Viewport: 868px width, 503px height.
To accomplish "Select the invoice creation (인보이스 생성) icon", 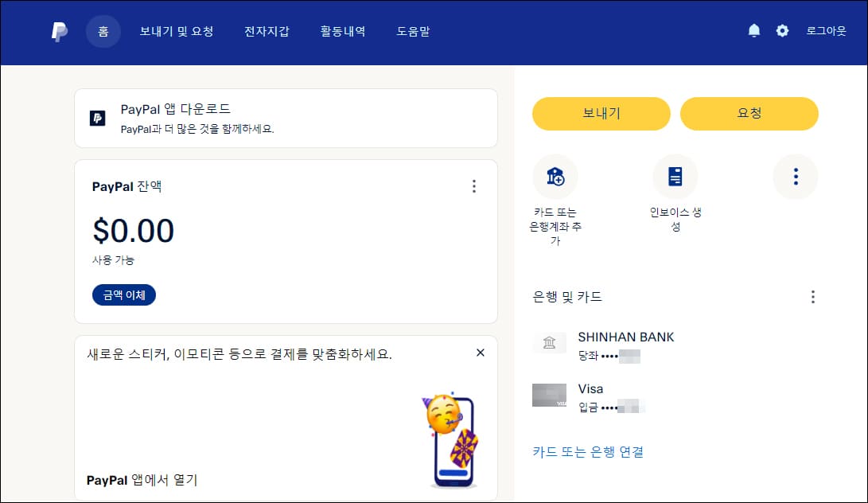I will tap(675, 177).
